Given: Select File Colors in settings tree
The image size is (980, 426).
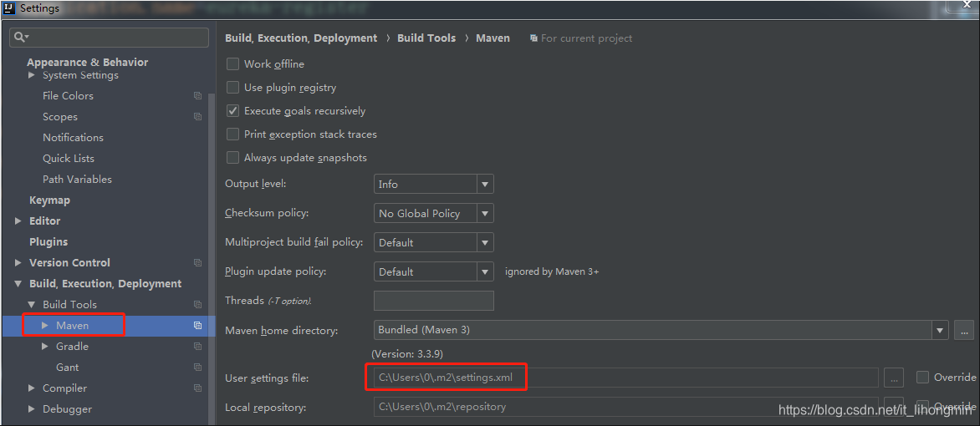Looking at the screenshot, I should pyautogui.click(x=68, y=95).
